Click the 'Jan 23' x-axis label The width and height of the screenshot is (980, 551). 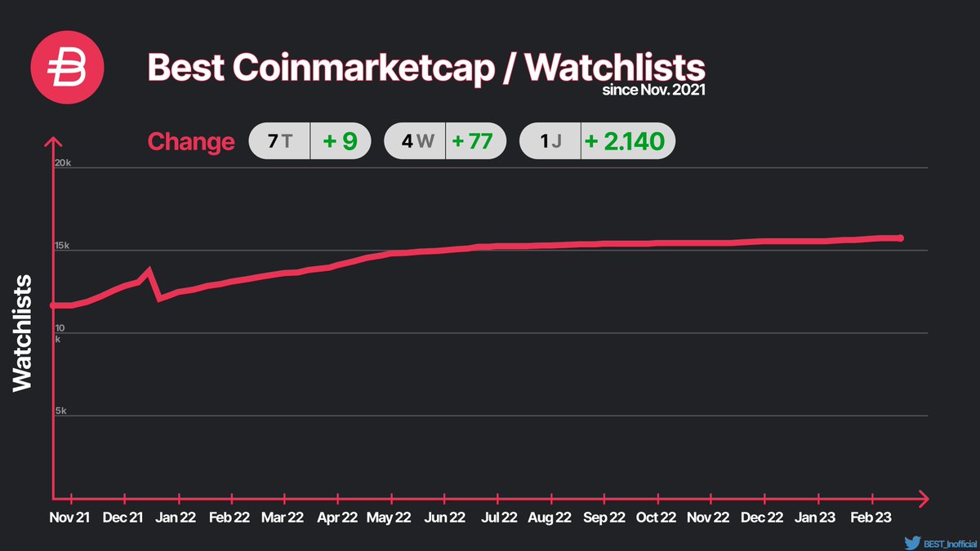click(816, 517)
